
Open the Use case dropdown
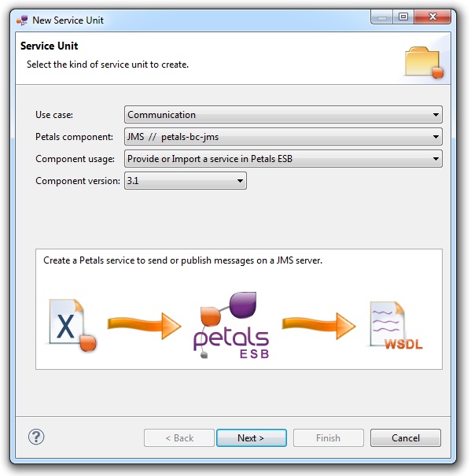[x=283, y=115]
